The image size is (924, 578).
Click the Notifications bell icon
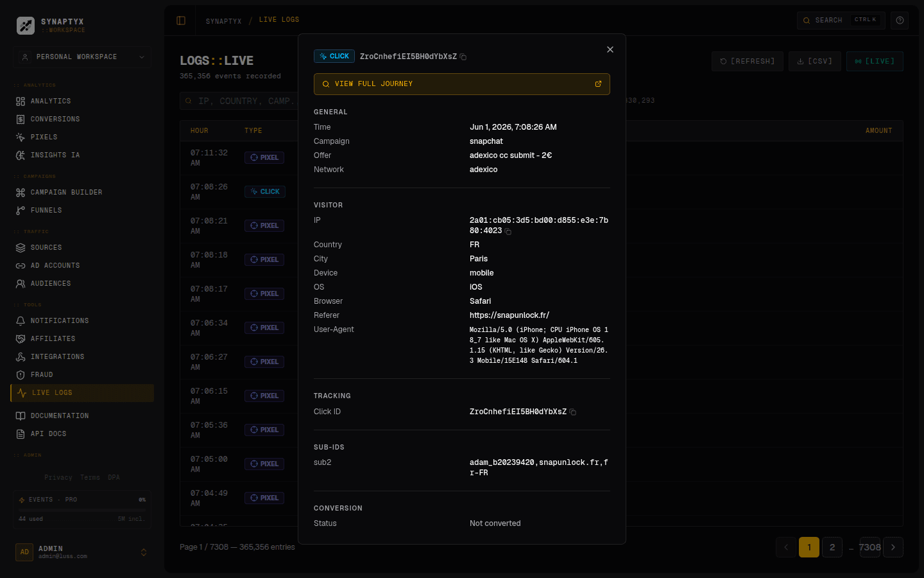pyautogui.click(x=21, y=321)
